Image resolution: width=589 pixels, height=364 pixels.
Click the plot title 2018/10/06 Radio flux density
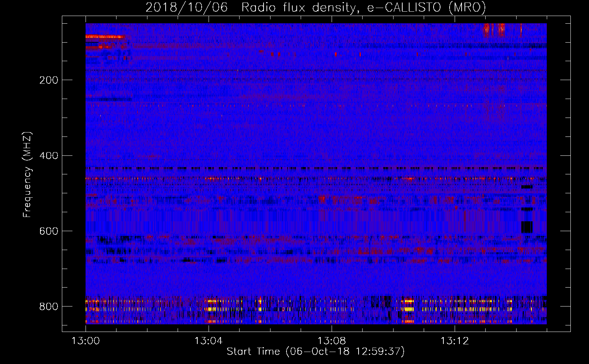(x=316, y=7)
